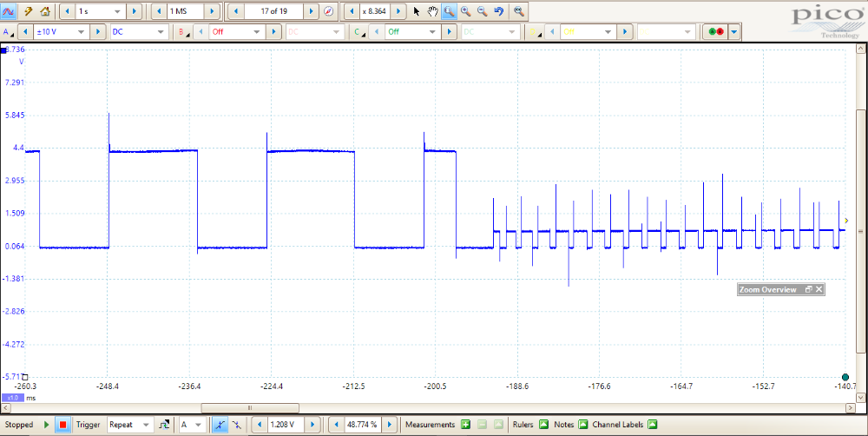Close the Zoom Overview panel

[x=818, y=289]
